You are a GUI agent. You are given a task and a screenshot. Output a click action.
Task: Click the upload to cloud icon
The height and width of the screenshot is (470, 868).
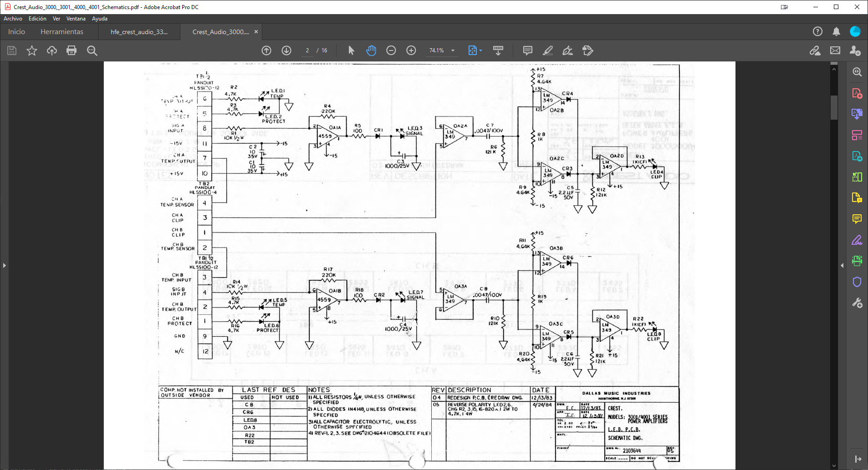pos(52,51)
